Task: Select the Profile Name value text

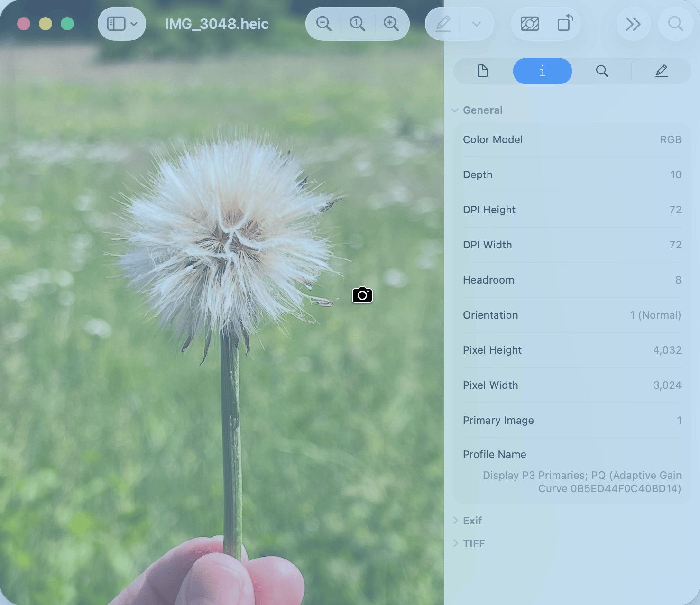Action: point(582,482)
